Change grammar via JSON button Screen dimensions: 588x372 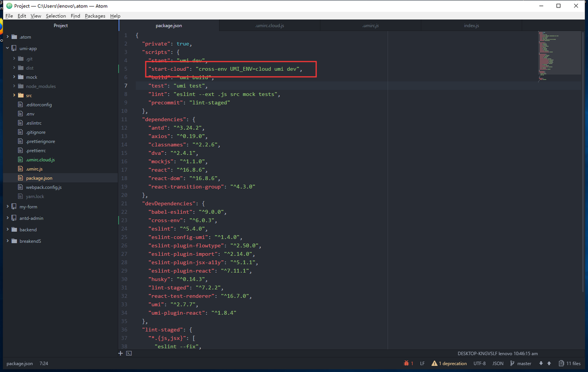pos(498,364)
